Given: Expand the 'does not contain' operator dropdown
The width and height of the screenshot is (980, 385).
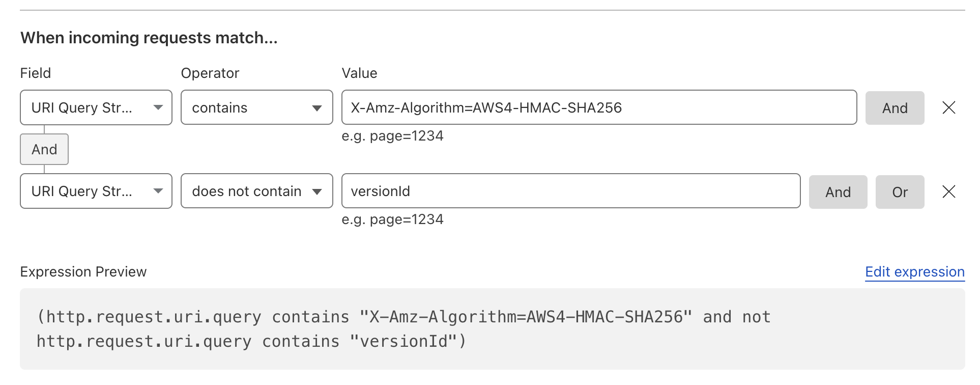Looking at the screenshot, I should click(x=256, y=191).
